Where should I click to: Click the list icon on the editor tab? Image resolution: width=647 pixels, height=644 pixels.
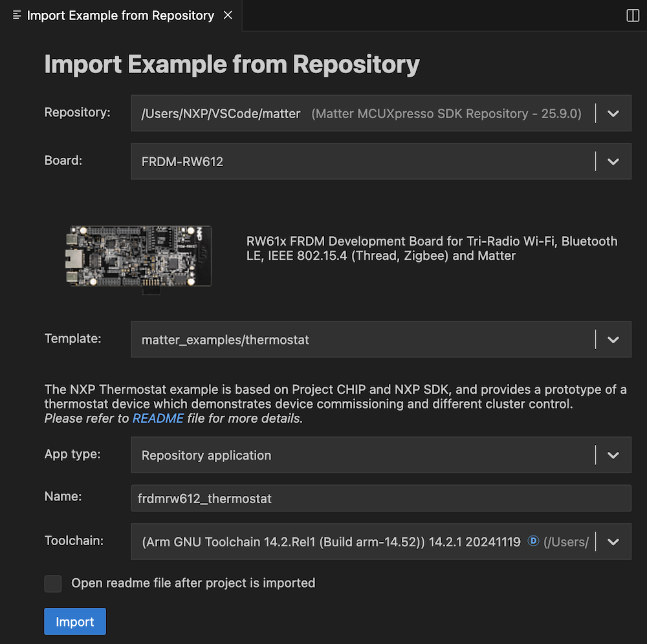(x=17, y=16)
